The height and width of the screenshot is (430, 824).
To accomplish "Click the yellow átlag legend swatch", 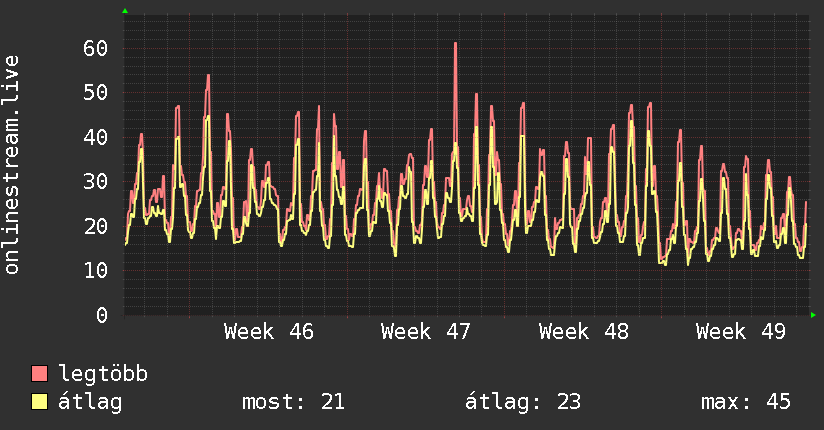I will (39, 402).
